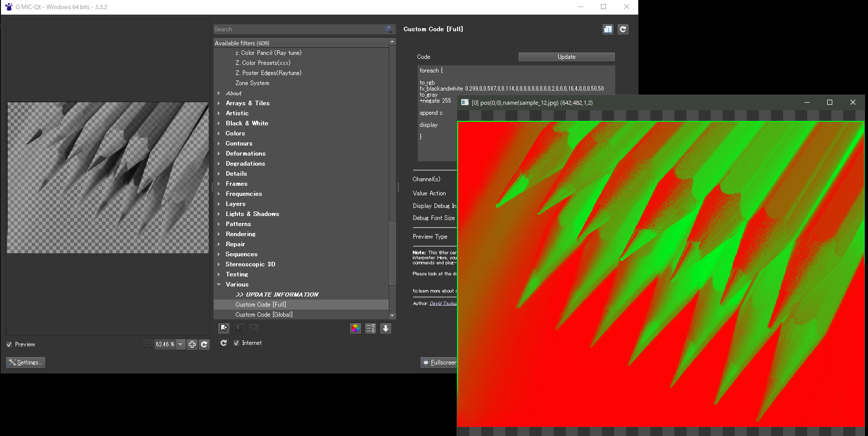Collapse the Various category
The image size is (868, 436).
pyautogui.click(x=219, y=284)
